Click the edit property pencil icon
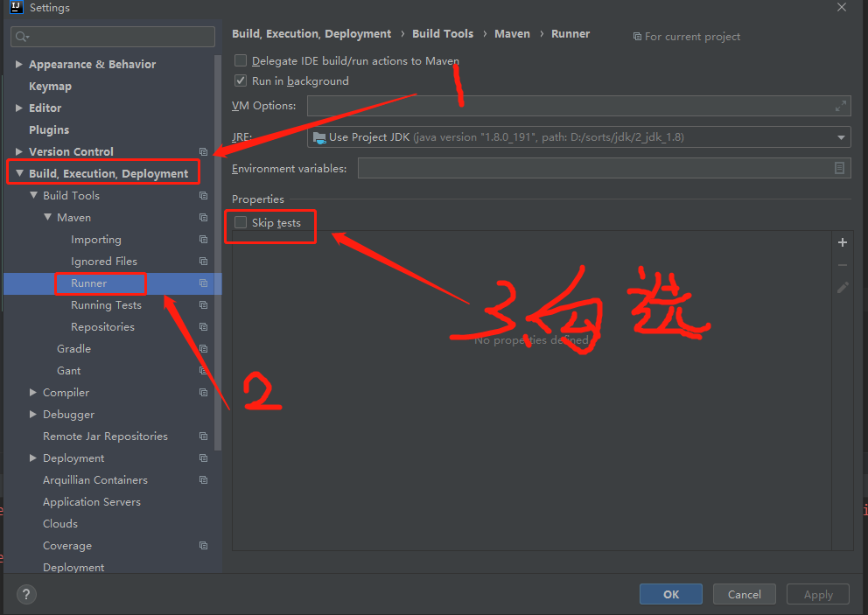This screenshot has height=615, width=868. (x=843, y=287)
